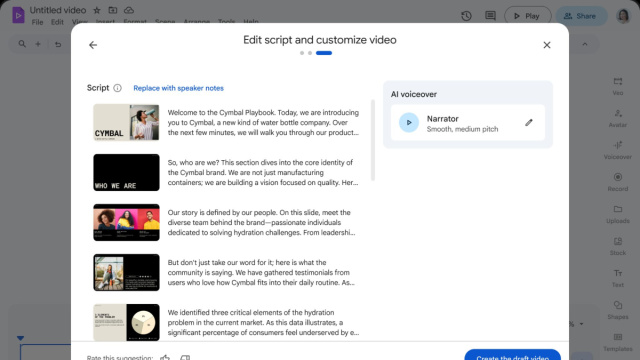Open comments icon in header

tap(490, 16)
